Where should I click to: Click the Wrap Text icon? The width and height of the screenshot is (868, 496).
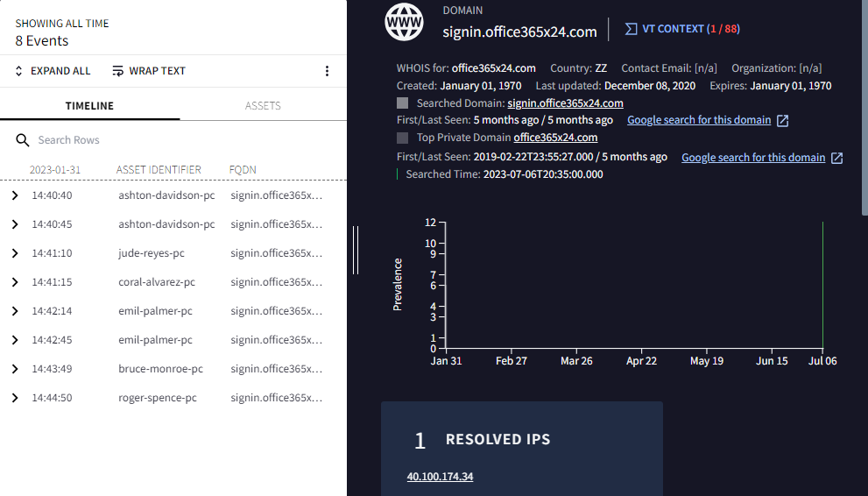click(x=118, y=71)
